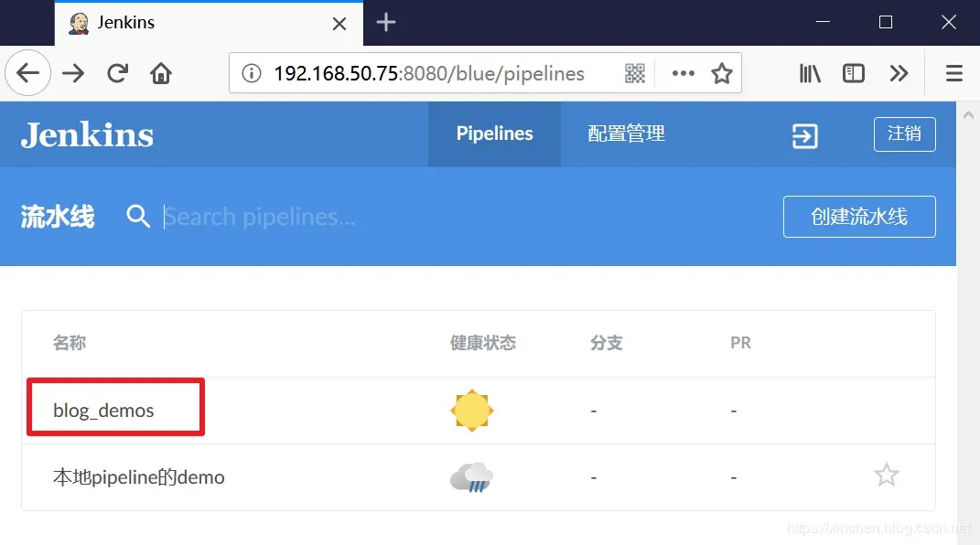Click the sunny health icon for blog_demos
The image size is (980, 545).
471,410
